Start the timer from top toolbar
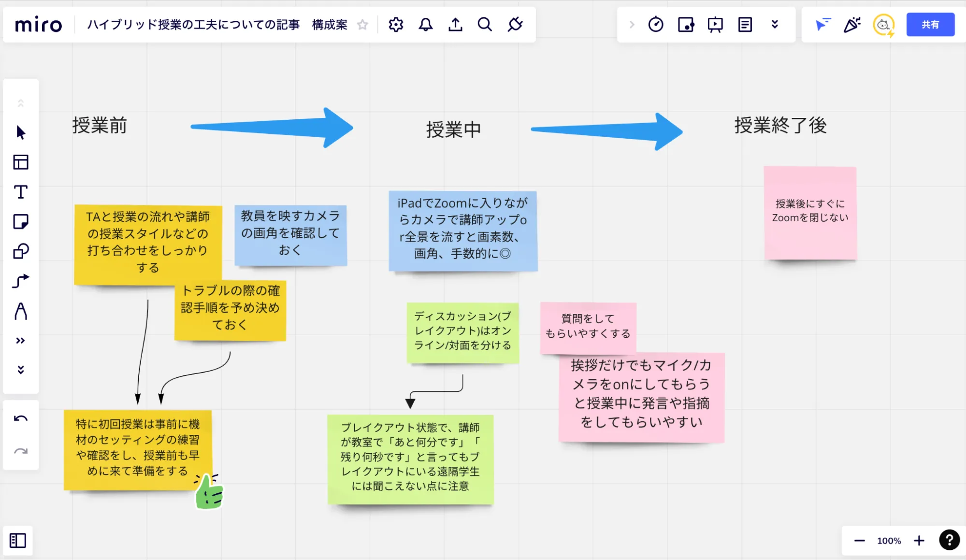The height and width of the screenshot is (560, 966). pos(656,25)
